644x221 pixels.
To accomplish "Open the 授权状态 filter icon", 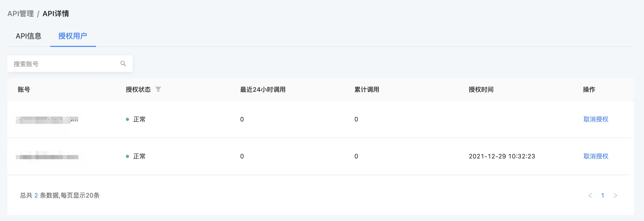I will 158,89.
